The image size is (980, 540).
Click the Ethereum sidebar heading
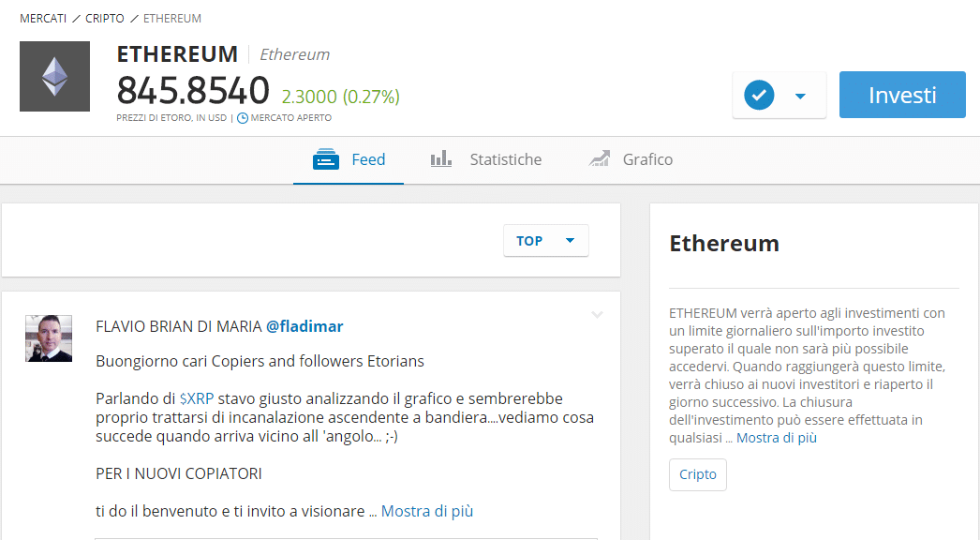tap(723, 244)
